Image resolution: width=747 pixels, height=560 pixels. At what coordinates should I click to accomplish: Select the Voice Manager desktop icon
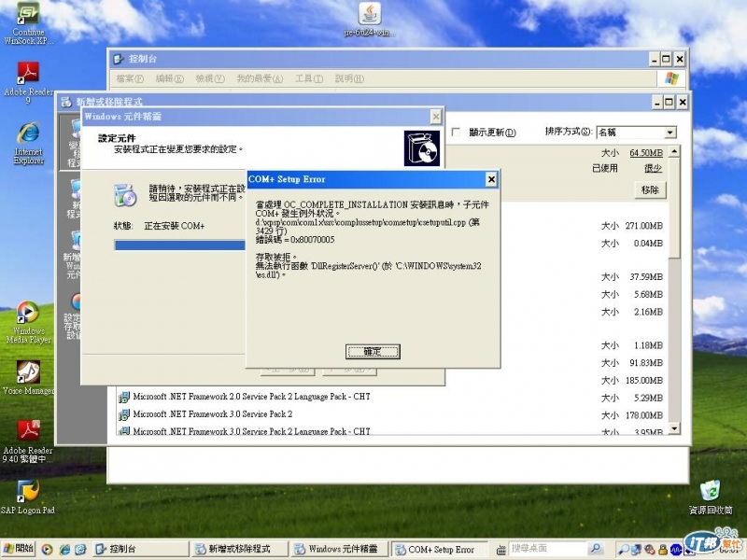click(28, 377)
